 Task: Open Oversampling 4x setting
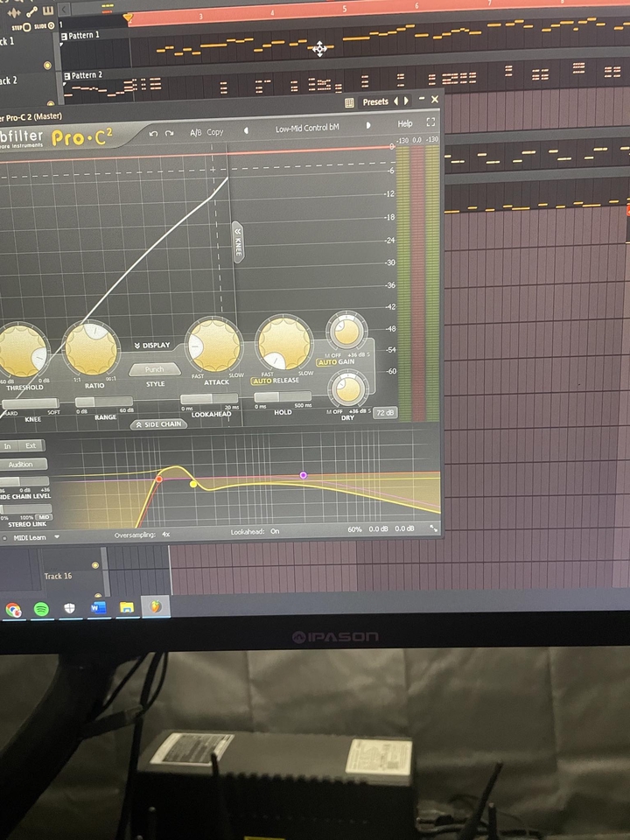143,535
